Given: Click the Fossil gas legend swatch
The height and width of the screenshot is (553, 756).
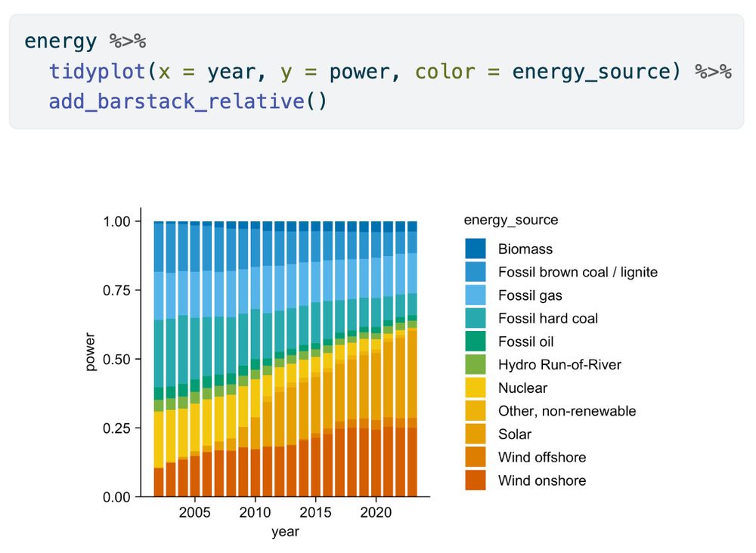Looking at the screenshot, I should [476, 295].
